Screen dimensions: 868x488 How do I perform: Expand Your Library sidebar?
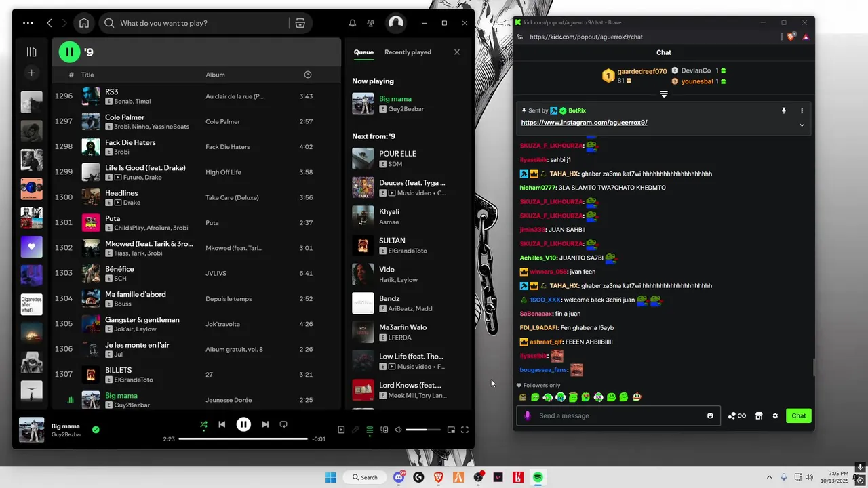tap(31, 52)
